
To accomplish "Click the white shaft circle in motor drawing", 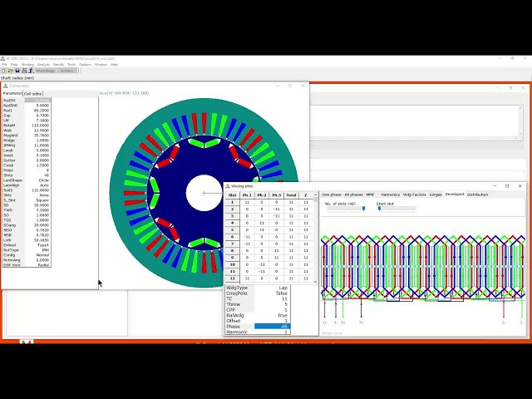I will (x=204, y=193).
